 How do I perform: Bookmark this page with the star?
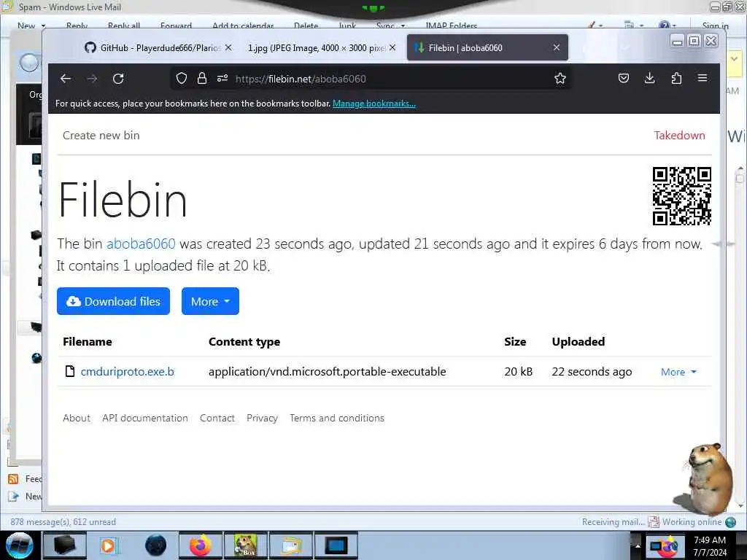pyautogui.click(x=560, y=78)
